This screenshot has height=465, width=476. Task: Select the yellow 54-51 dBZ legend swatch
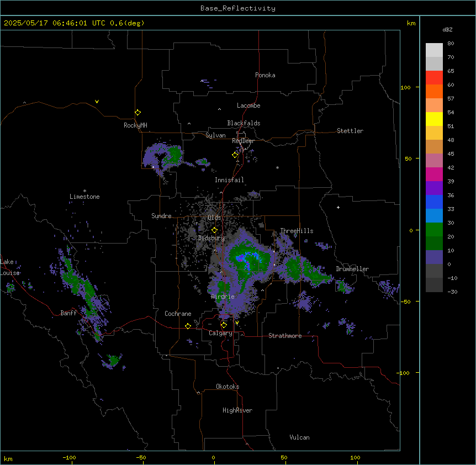[x=434, y=119]
